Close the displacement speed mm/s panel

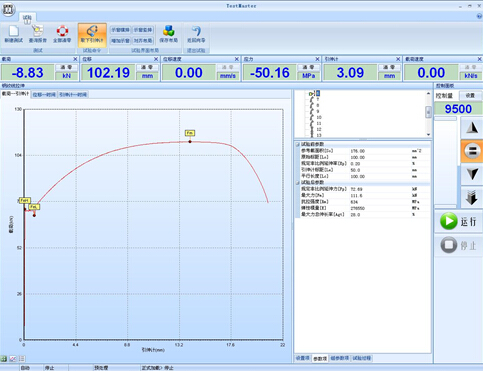[237, 59]
